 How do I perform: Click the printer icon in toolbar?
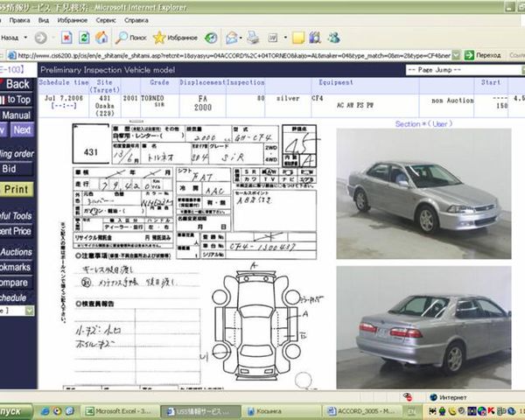pos(253,38)
